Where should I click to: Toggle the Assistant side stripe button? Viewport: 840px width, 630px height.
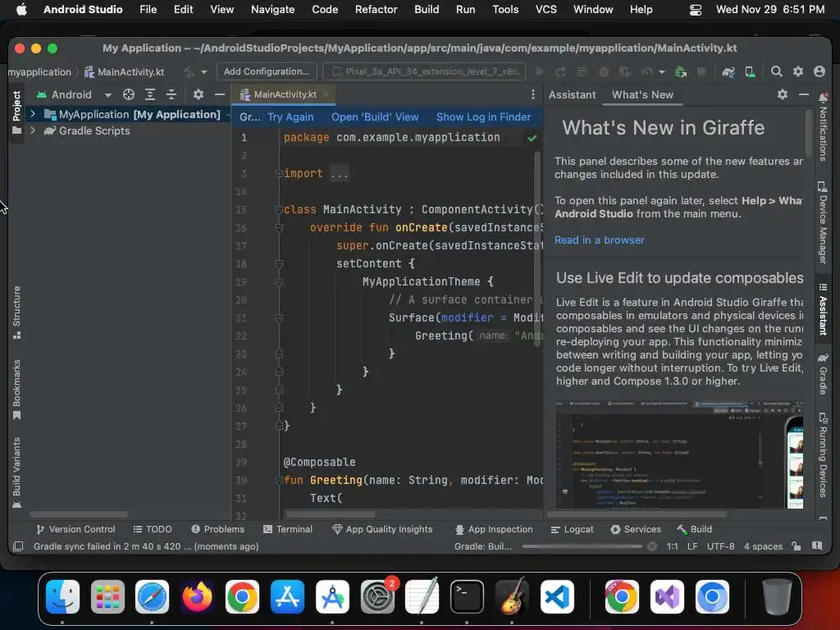(x=823, y=309)
